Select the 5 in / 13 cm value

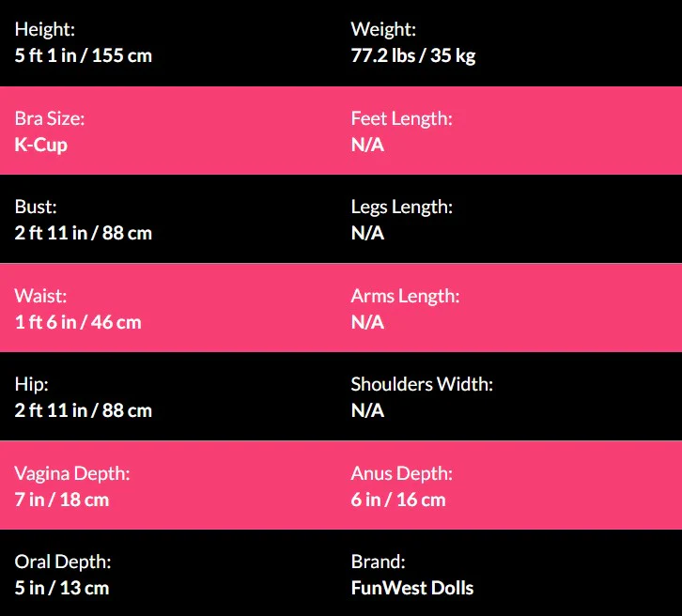(x=62, y=588)
